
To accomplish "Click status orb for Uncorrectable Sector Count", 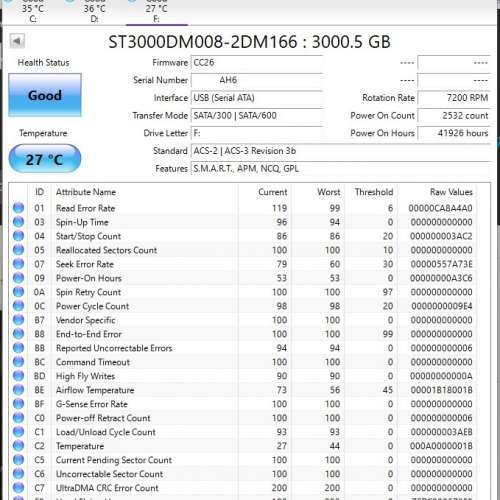I will tap(19, 474).
